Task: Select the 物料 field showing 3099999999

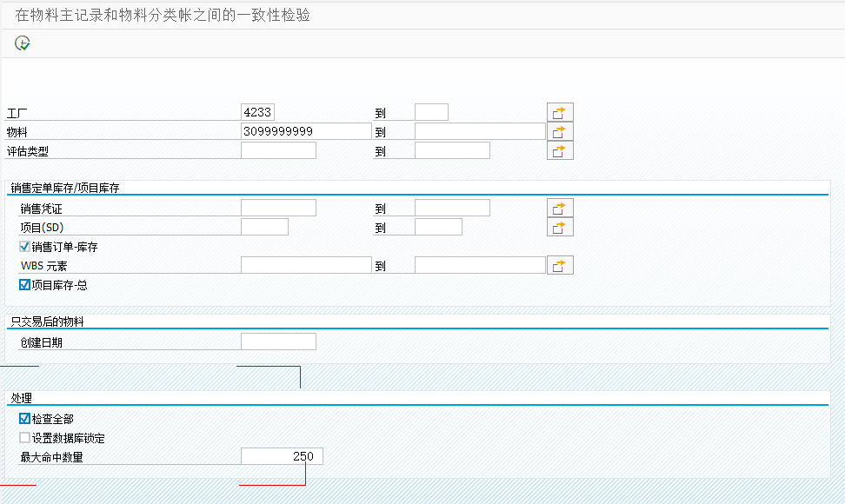Action: tap(304, 130)
